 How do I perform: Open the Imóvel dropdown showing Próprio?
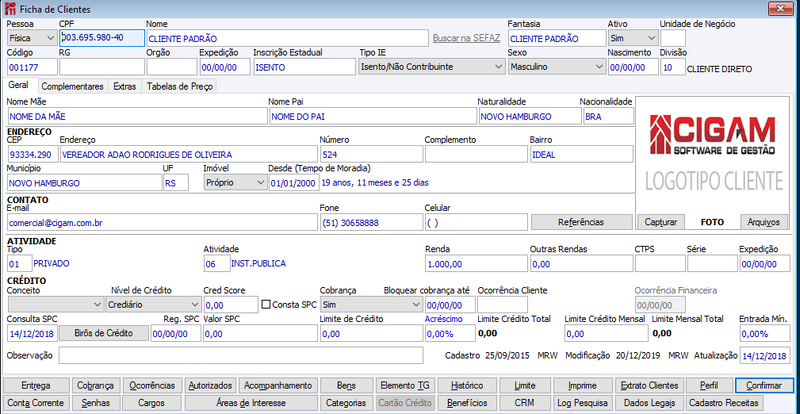235,182
